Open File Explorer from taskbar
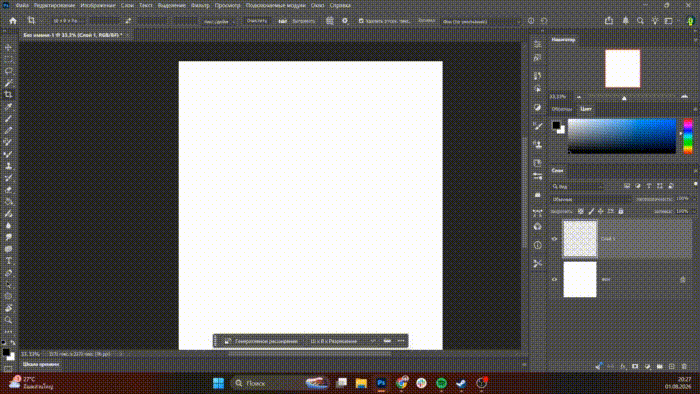 [361, 383]
